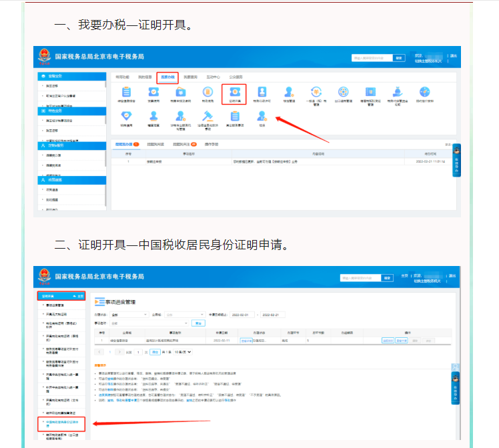Open to-do tab with badge '1'
The image size is (499, 448).
[x=127, y=145]
